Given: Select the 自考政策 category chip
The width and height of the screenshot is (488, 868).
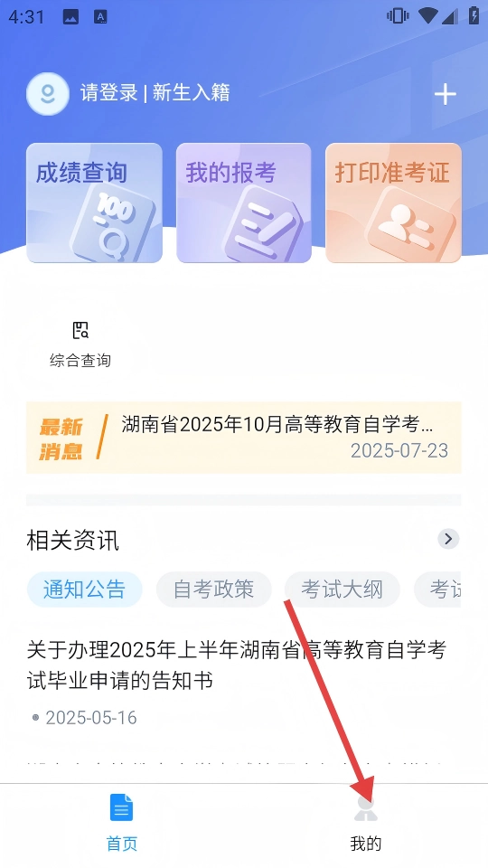Looking at the screenshot, I should point(213,590).
